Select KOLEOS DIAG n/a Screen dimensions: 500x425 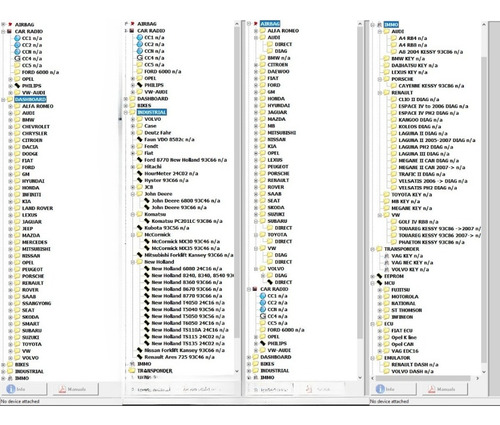pyautogui.click(x=420, y=127)
